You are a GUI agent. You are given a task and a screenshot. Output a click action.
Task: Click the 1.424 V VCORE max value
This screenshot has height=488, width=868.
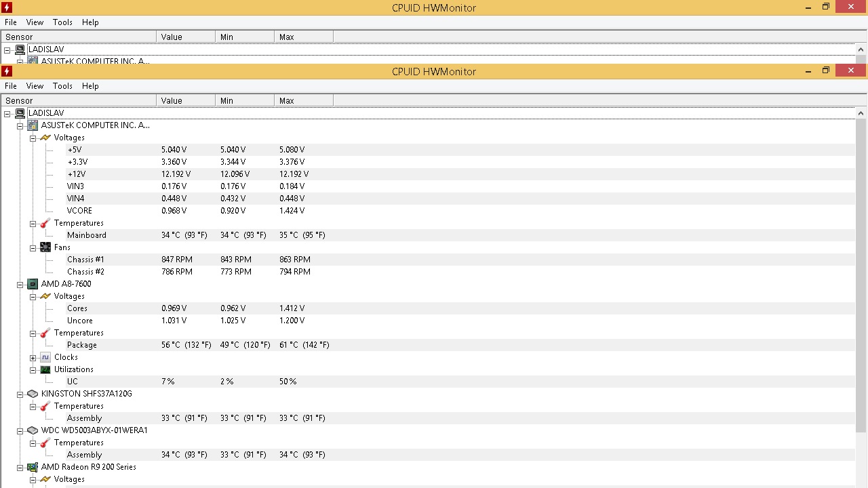[x=292, y=211]
